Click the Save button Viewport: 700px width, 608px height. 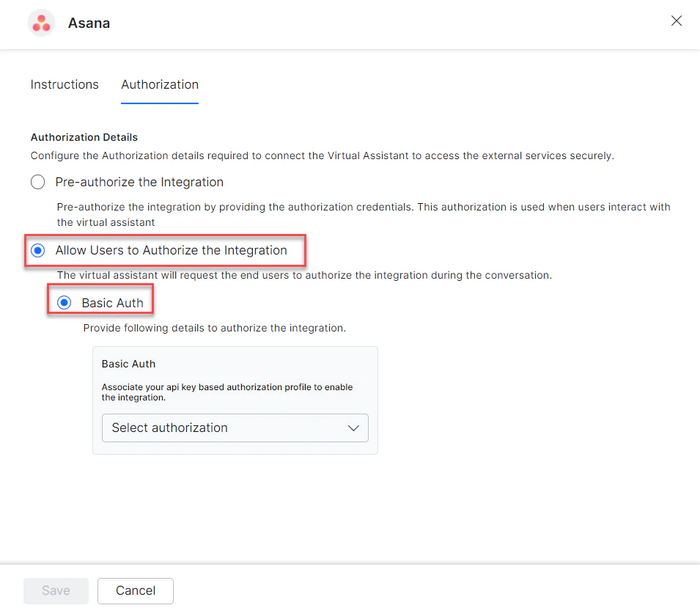click(56, 590)
